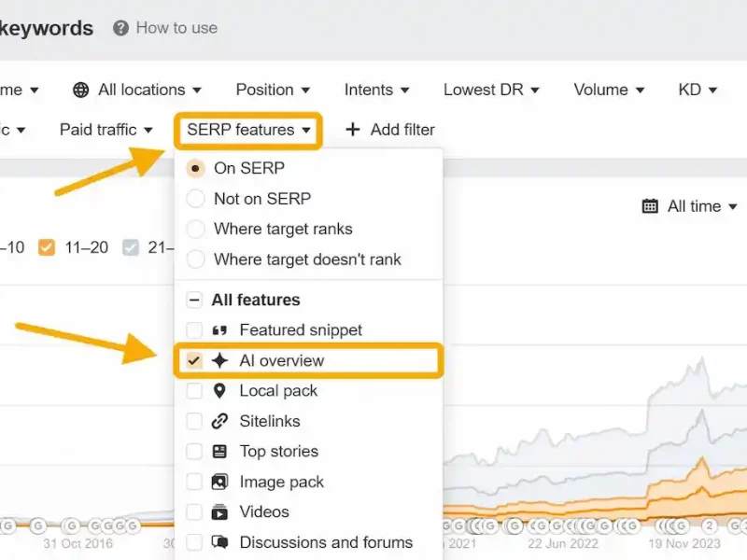Screen dimensions: 747x560
Task: Enable the Top stories checkbox
Action: coord(194,452)
